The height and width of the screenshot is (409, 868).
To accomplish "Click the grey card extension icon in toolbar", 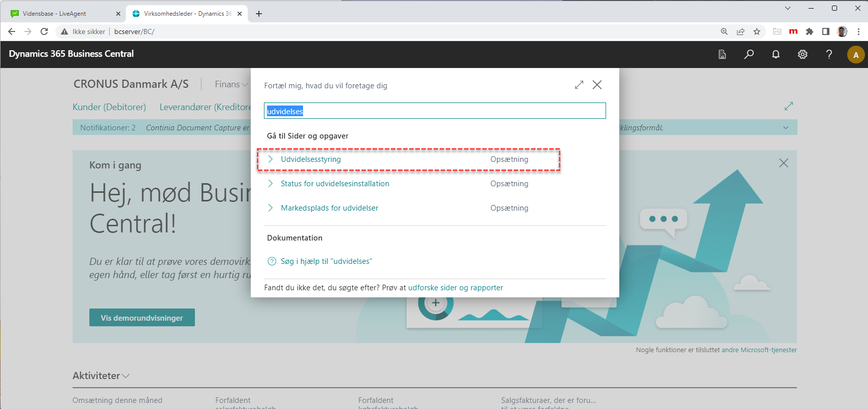I will [777, 31].
